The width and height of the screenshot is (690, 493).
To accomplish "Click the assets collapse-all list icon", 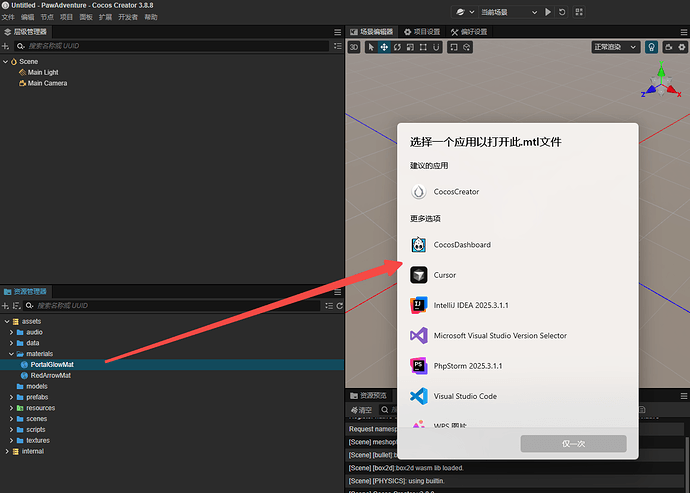I will [x=329, y=306].
